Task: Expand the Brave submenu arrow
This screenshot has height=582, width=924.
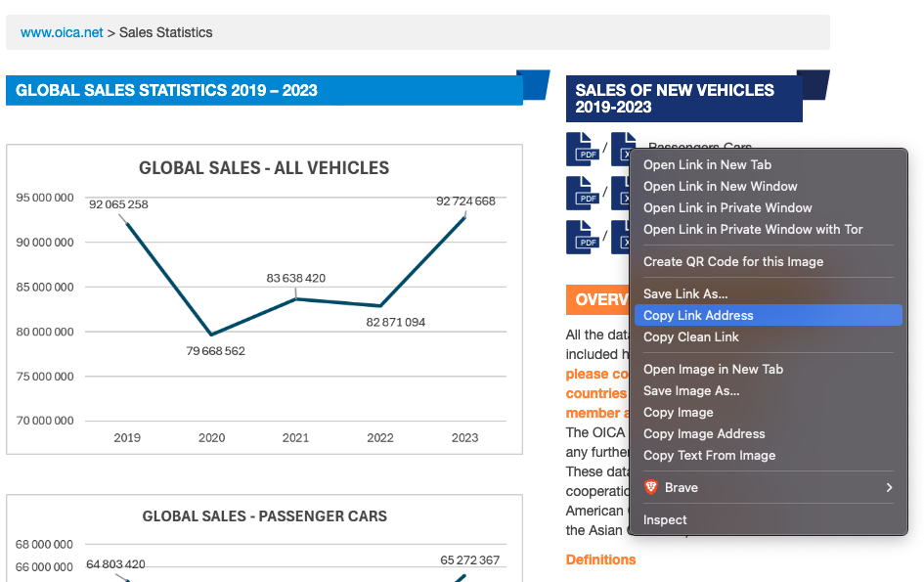Action: (x=889, y=487)
